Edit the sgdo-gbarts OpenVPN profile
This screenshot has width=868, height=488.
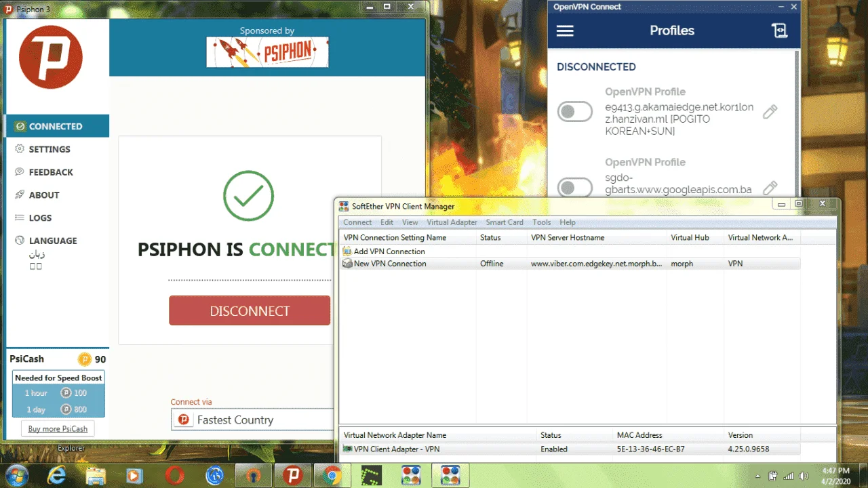pos(770,188)
